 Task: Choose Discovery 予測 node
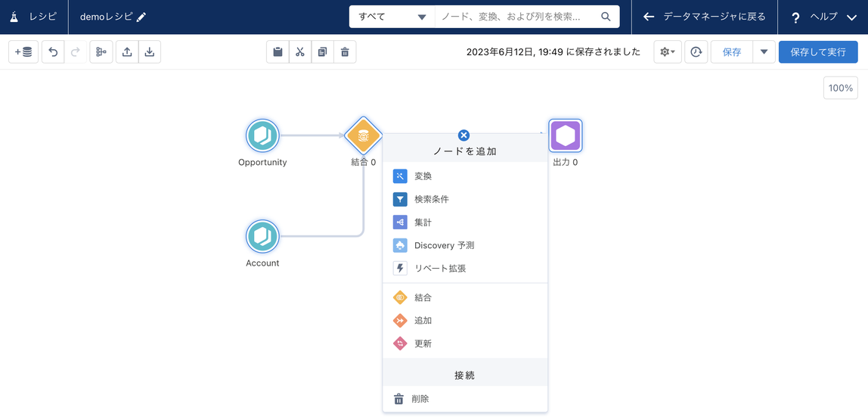465,245
